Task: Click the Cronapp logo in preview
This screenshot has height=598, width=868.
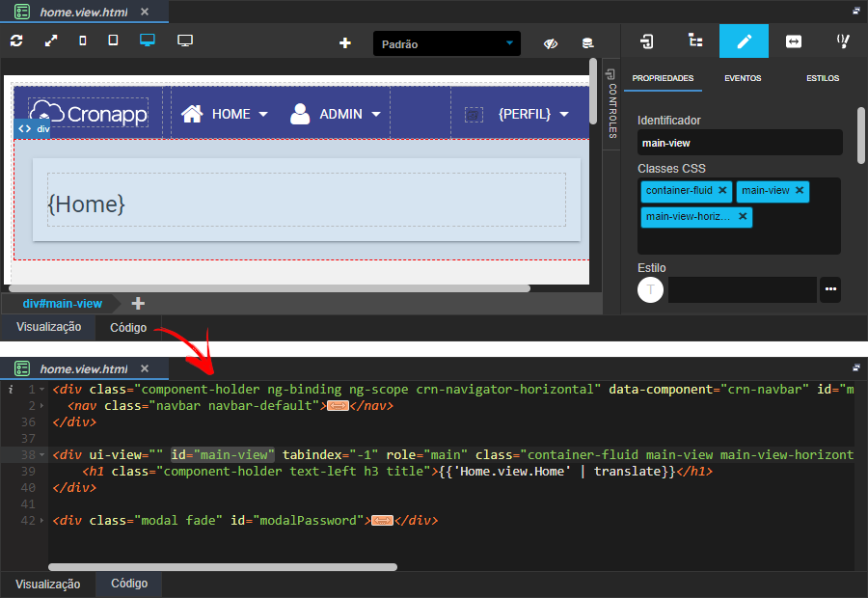Action: [89, 113]
